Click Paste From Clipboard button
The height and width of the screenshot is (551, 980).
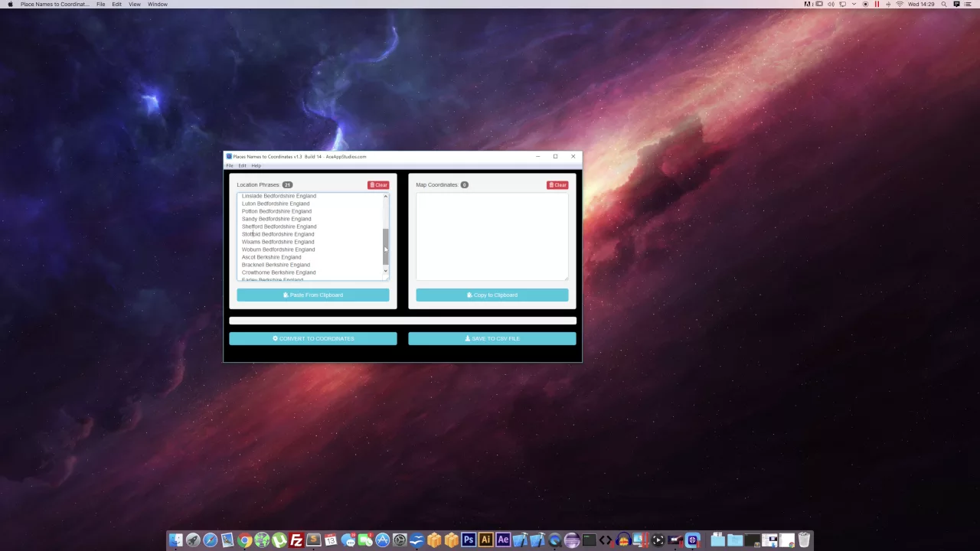point(313,295)
